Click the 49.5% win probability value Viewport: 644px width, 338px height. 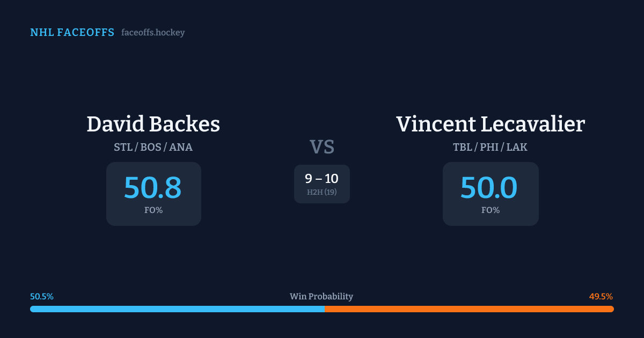(x=601, y=297)
